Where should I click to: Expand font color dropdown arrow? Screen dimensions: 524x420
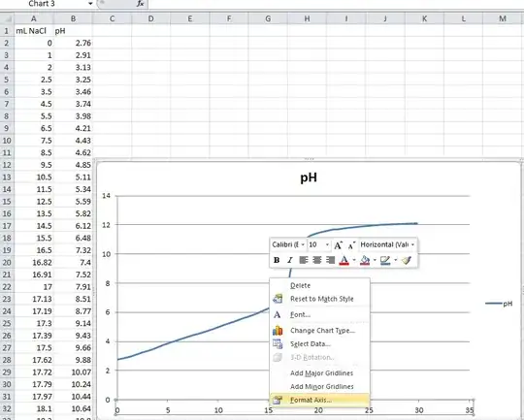(354, 260)
